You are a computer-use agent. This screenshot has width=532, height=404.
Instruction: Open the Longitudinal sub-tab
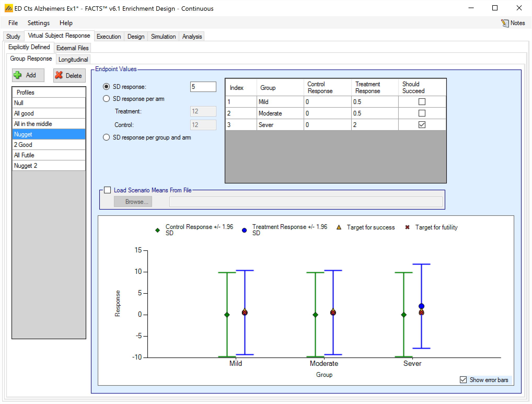click(x=73, y=60)
